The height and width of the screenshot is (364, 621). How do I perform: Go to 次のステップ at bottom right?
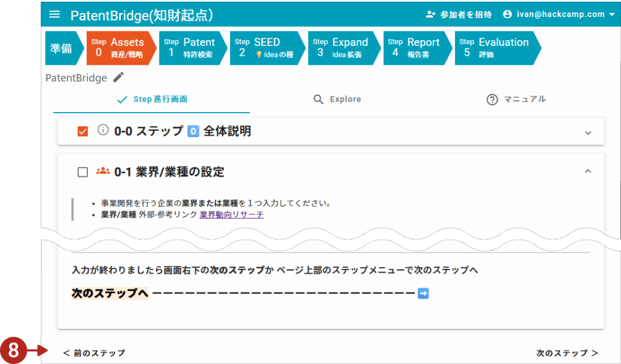(567, 352)
